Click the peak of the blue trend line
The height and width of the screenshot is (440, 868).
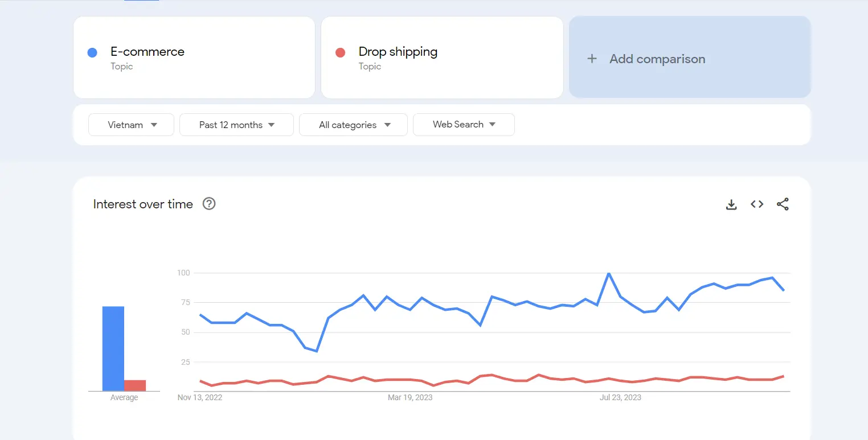(608, 273)
